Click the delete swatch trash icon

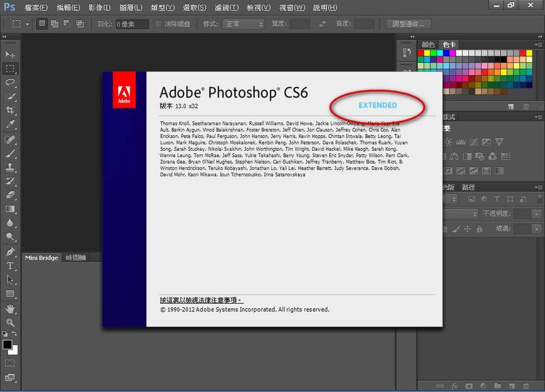point(526,107)
